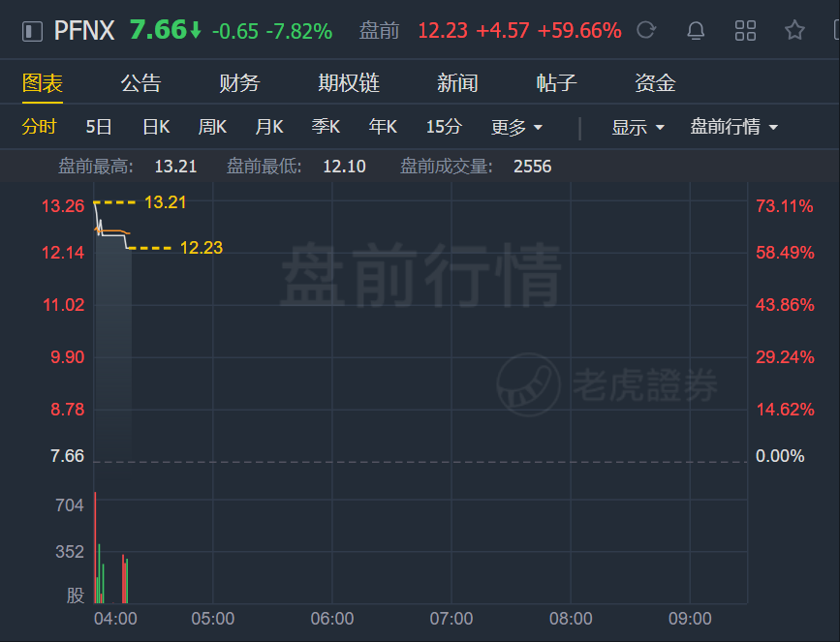Click the tallest red volume bar at 04:00
The width and height of the screenshot is (840, 642).
point(95,547)
